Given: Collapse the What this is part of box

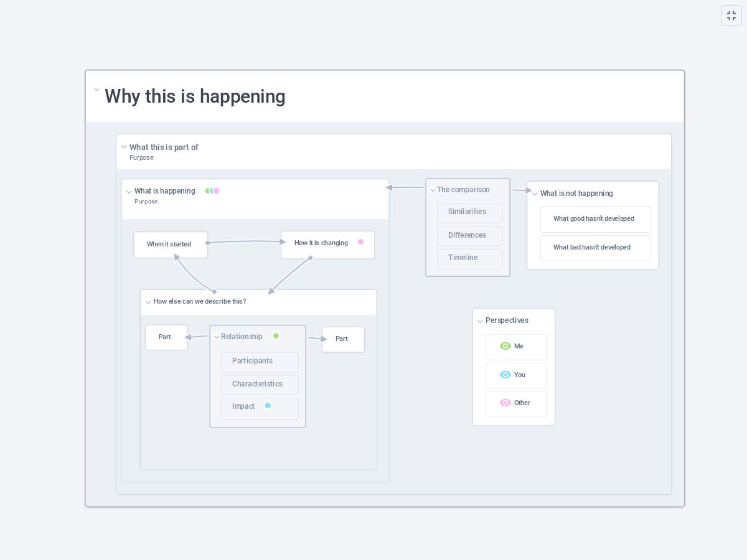Looking at the screenshot, I should tap(124, 147).
